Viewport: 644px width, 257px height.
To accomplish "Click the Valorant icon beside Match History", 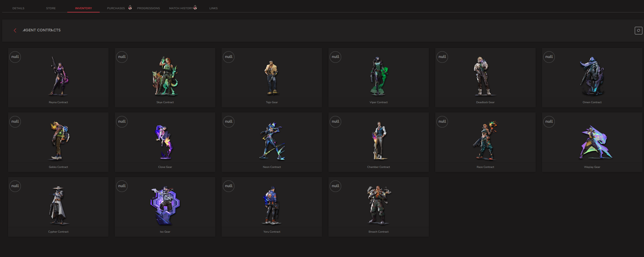I will pos(195,7).
